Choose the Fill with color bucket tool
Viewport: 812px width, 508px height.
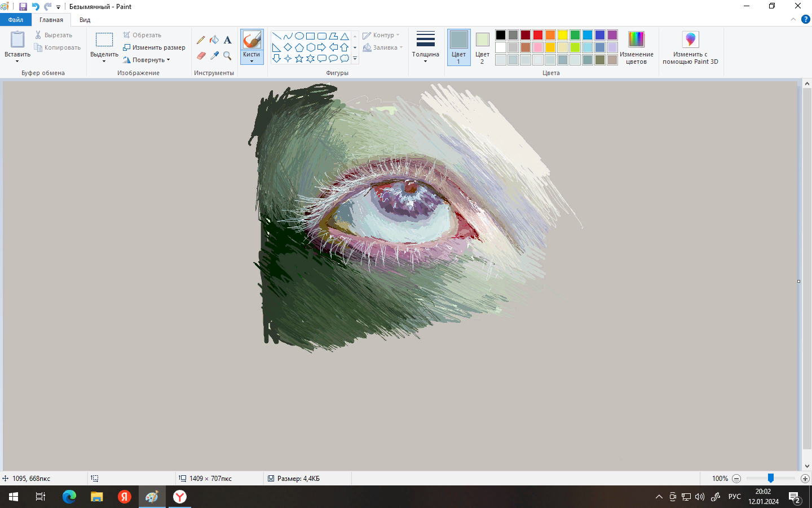214,40
